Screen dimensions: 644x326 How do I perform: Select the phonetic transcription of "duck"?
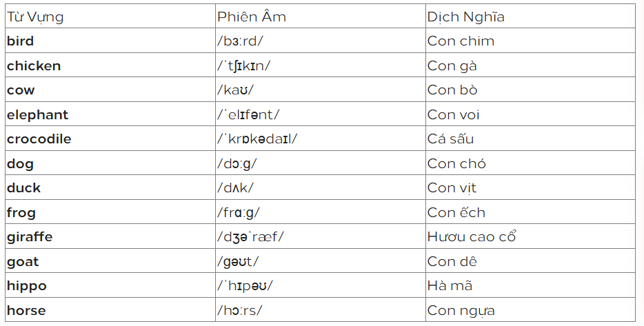(x=236, y=188)
